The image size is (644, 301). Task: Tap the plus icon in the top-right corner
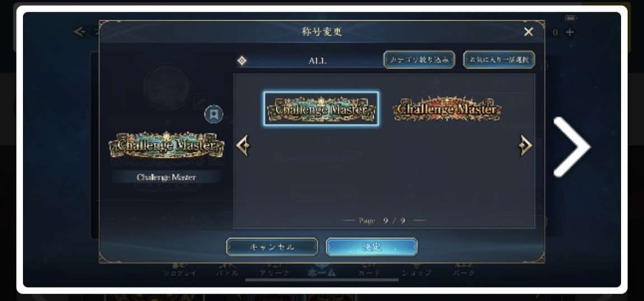570,32
